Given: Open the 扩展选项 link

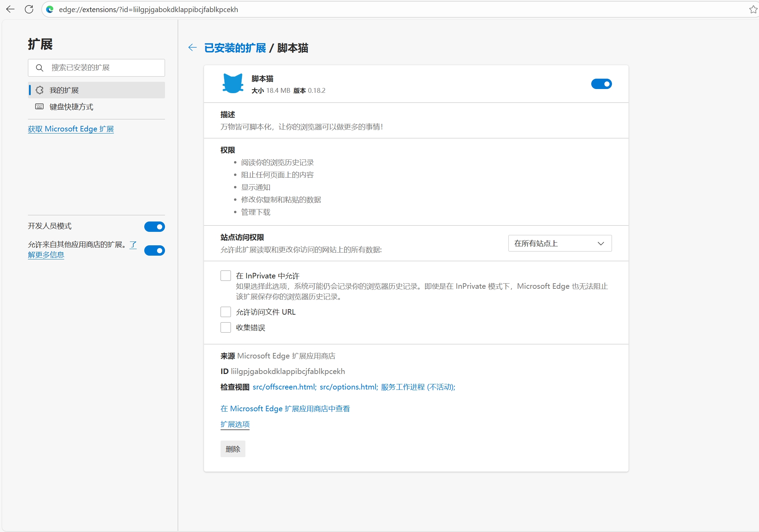Looking at the screenshot, I should click(x=235, y=424).
